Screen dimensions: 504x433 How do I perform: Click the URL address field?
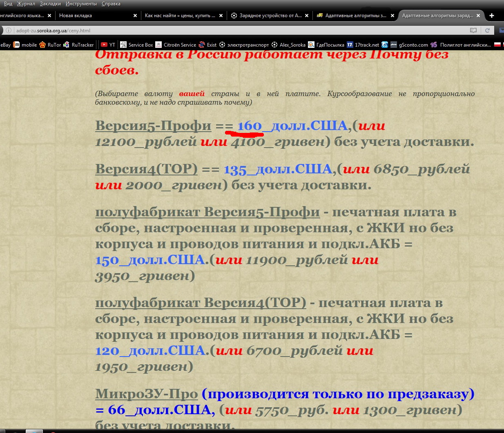[x=237, y=30]
